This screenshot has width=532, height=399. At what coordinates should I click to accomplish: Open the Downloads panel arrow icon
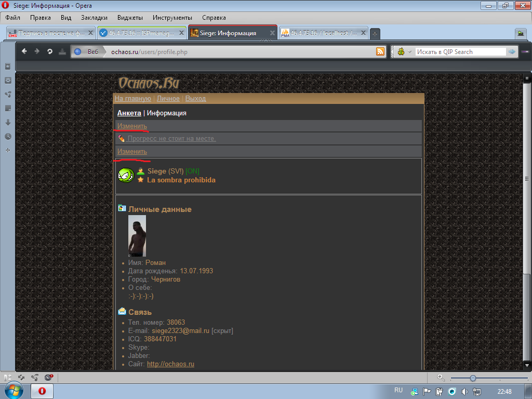pos(8,123)
